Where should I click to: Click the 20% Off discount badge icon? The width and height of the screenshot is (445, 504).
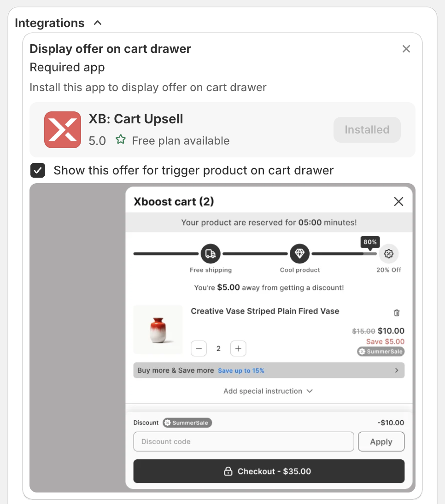coord(389,254)
